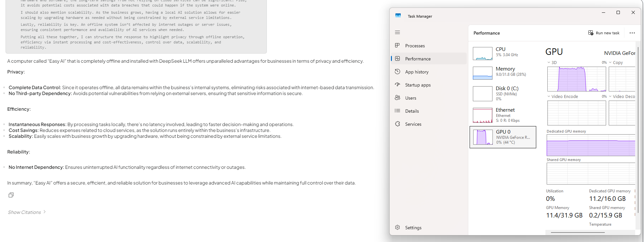Screen dimensions: 644x242
Task: Click the 'SSD (NVMe)' label
Action: pos(506,94)
